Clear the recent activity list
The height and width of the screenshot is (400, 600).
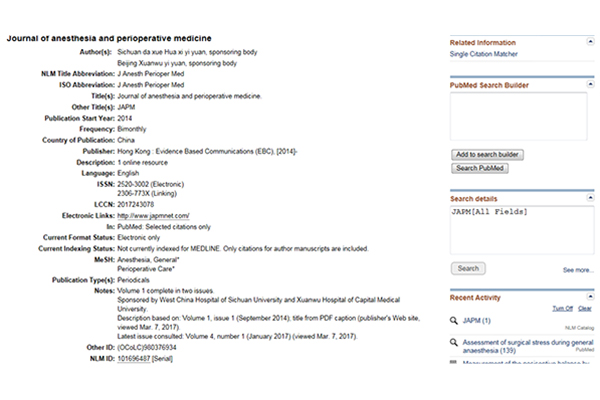[585, 309]
